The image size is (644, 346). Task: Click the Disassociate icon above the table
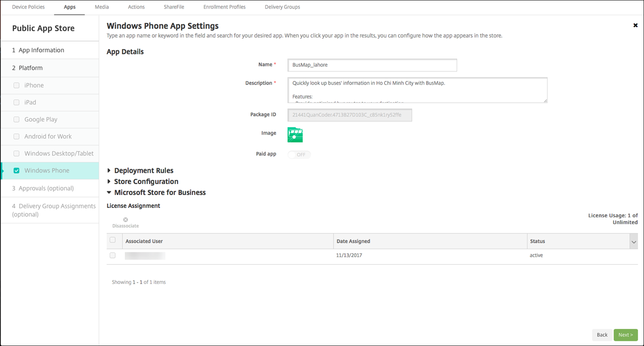125,220
